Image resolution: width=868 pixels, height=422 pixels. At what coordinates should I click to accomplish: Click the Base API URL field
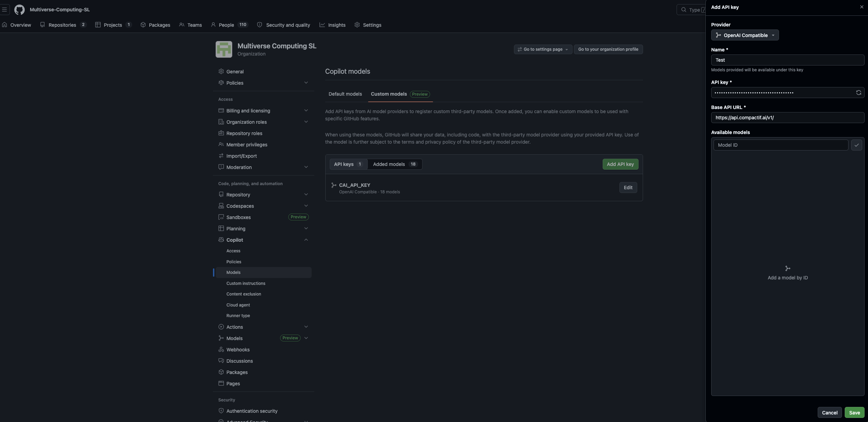pyautogui.click(x=788, y=118)
